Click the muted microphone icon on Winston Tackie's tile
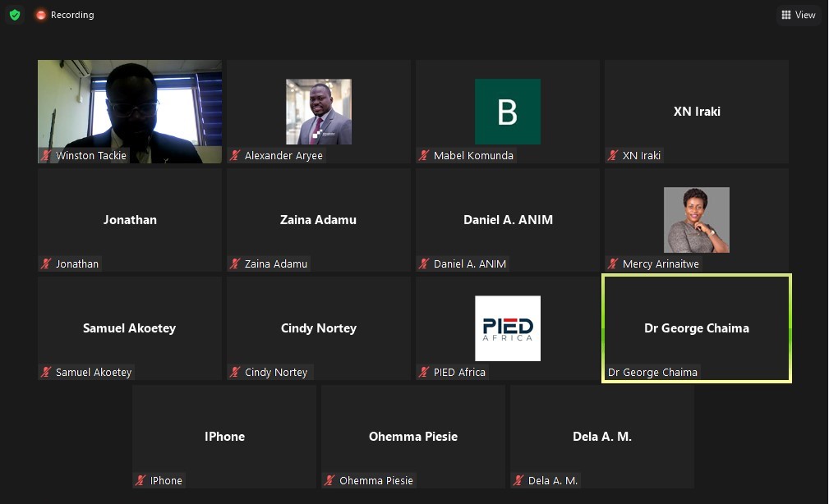The height and width of the screenshot is (504, 829). click(x=46, y=156)
